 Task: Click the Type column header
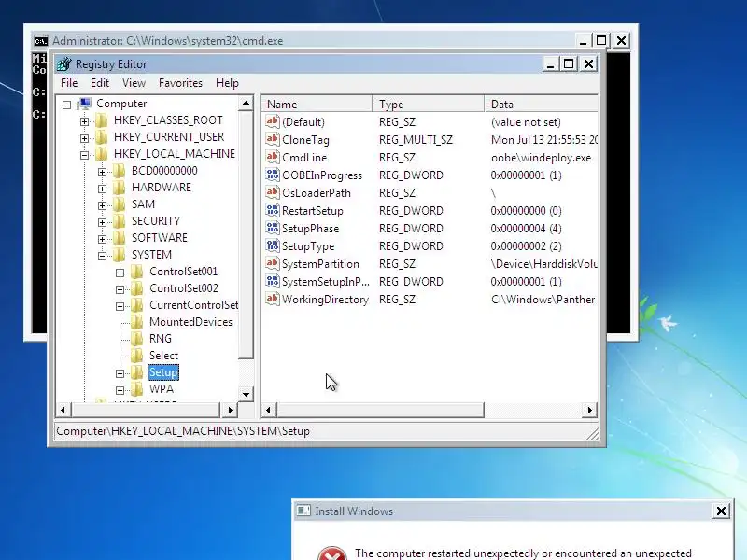[x=429, y=105]
